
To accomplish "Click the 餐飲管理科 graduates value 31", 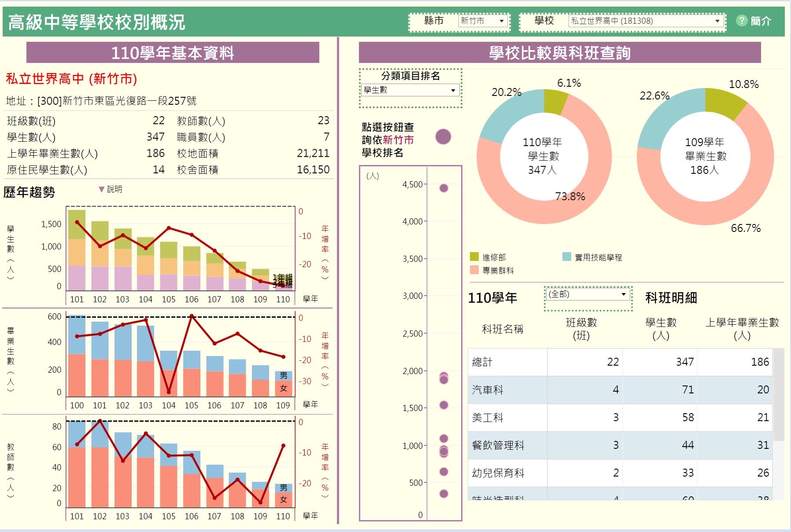I will point(763,445).
